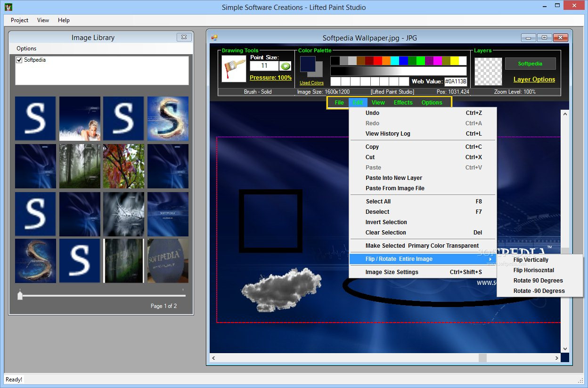Pick the cyan palette swatch
Image resolution: width=588 pixels, height=388 pixels.
(395, 61)
